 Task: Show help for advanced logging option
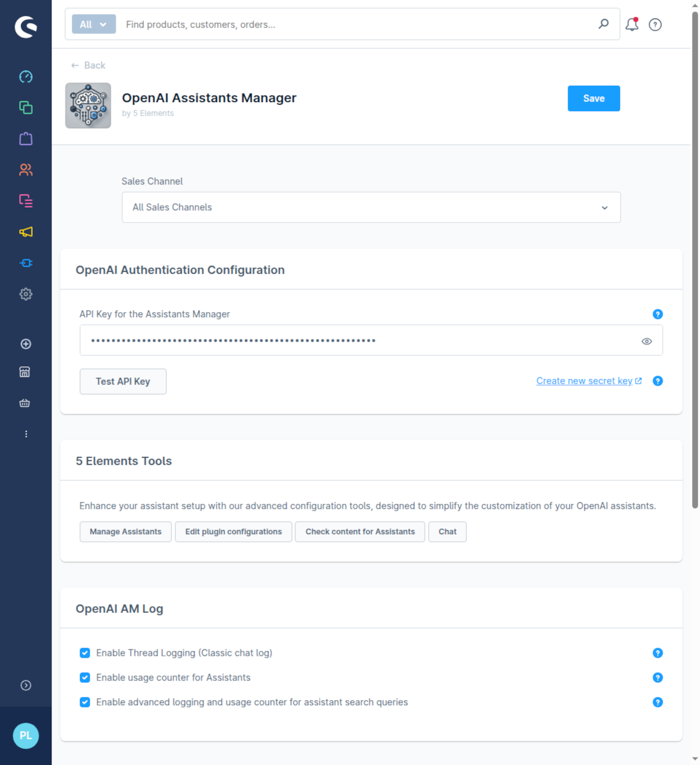(658, 702)
